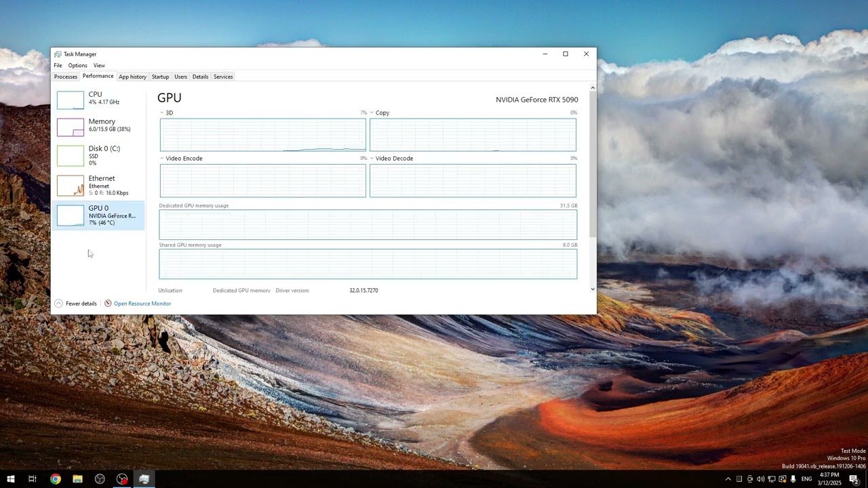Select the Ethernet performance entry

tap(98, 185)
